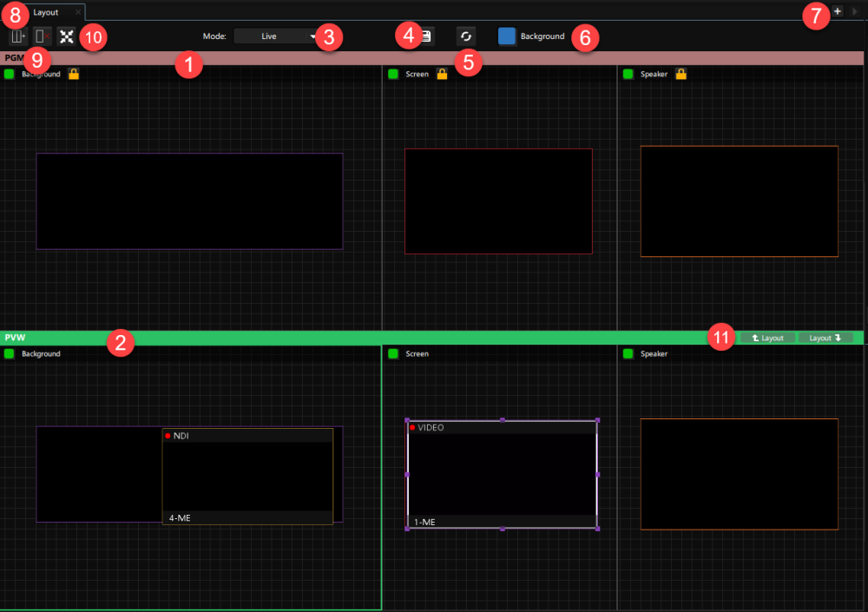Click the 4-ME label on NDI layer
868x612 pixels.
click(180, 518)
